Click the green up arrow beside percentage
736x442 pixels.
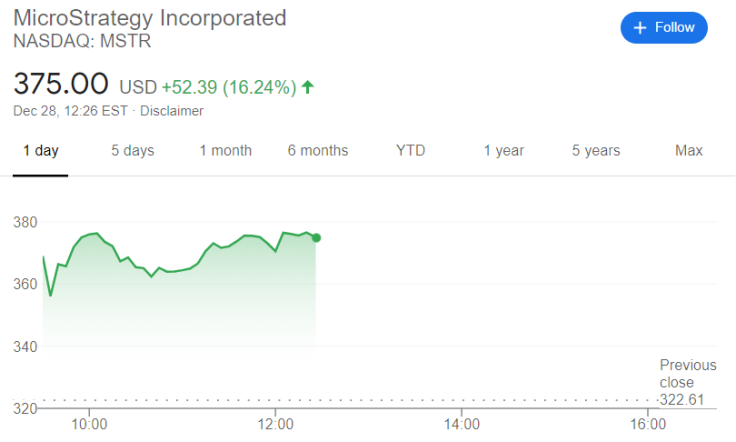308,87
